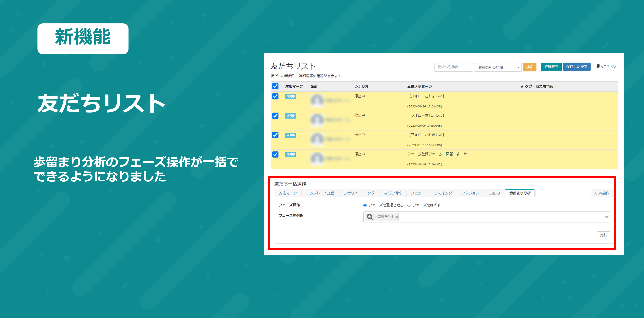The image size is (644, 318).
Task: Click the 未対応 badge in the 2023-10-19 row
Action: 291,154
